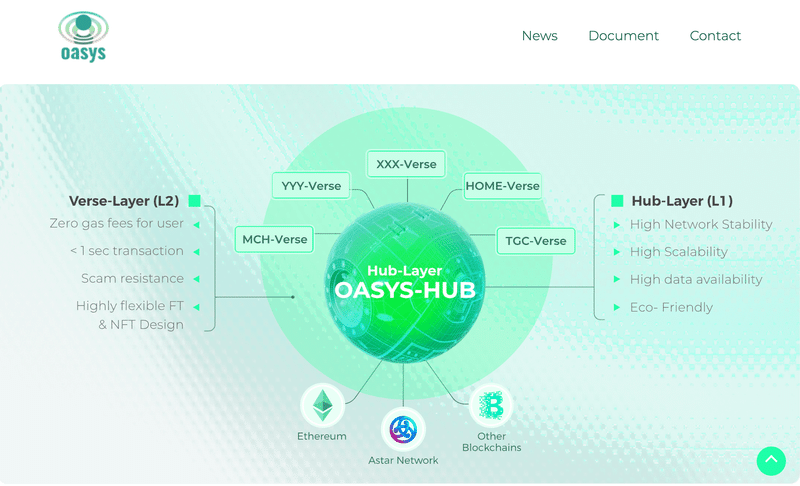Viewport: 800px width, 486px height.
Task: Click 'High data availability' text
Action: [696, 279]
